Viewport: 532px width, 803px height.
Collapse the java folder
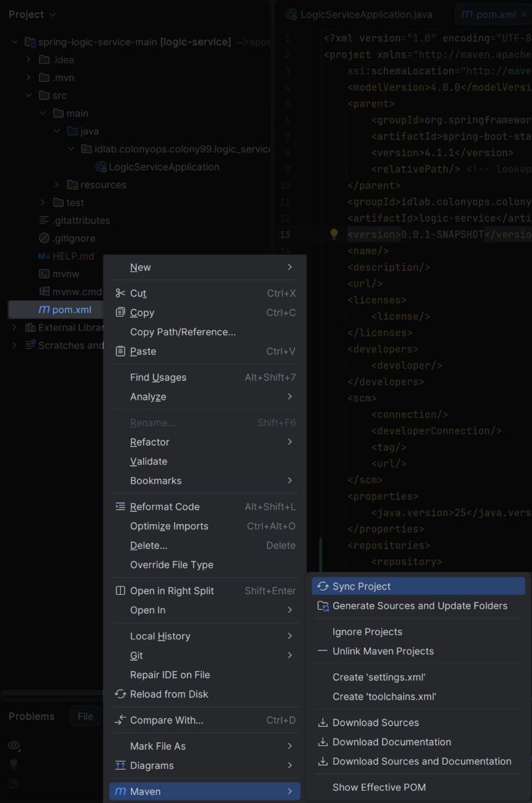point(57,131)
